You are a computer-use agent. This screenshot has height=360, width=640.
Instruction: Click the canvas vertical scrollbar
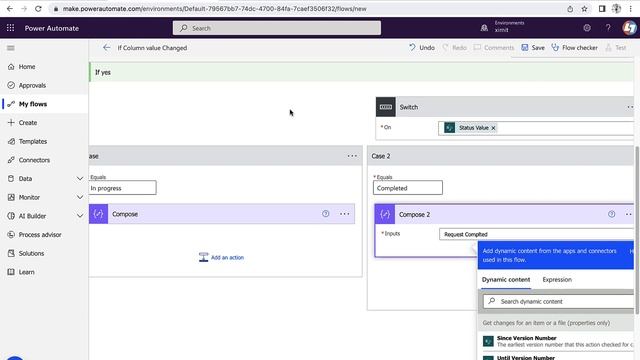[637, 230]
